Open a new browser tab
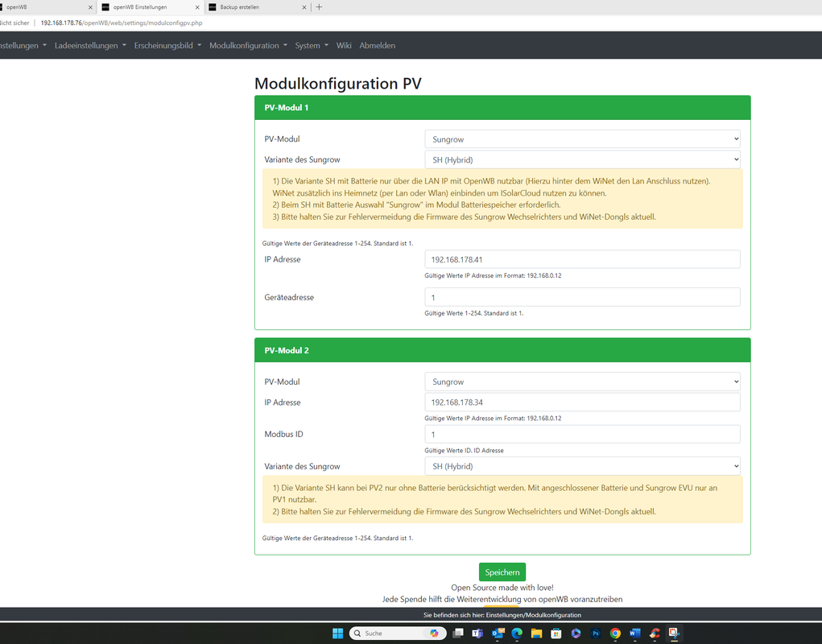Screen dimensions: 822x644 pos(319,6)
